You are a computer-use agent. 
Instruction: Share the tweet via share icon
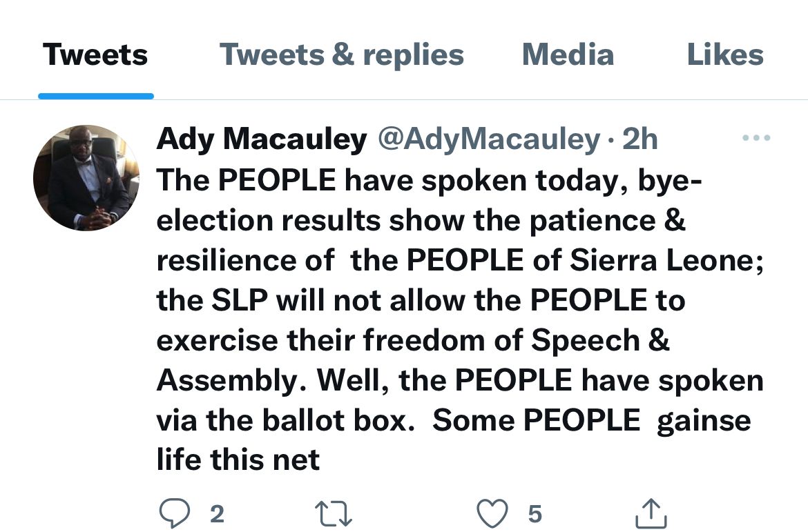tap(650, 513)
